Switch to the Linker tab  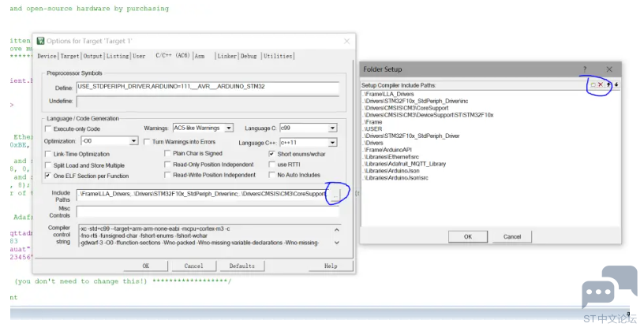click(227, 56)
